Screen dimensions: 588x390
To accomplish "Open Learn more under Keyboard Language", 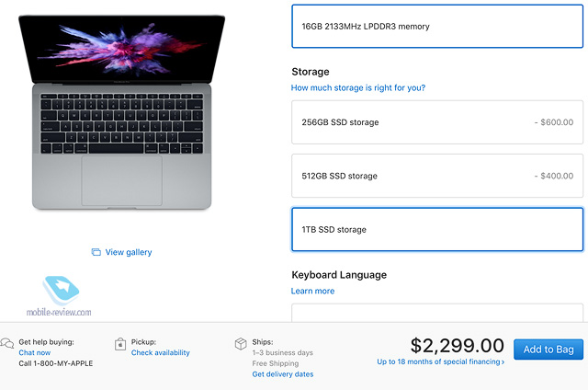I will pos(312,291).
